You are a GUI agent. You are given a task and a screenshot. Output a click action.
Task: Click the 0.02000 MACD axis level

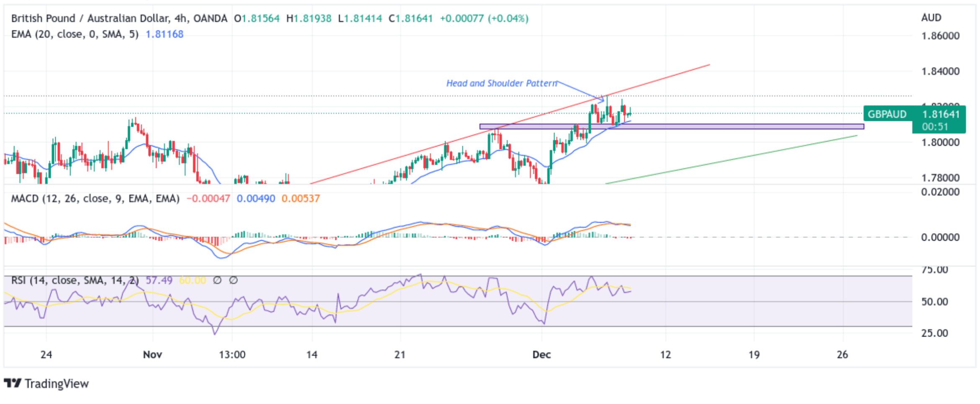(x=940, y=192)
